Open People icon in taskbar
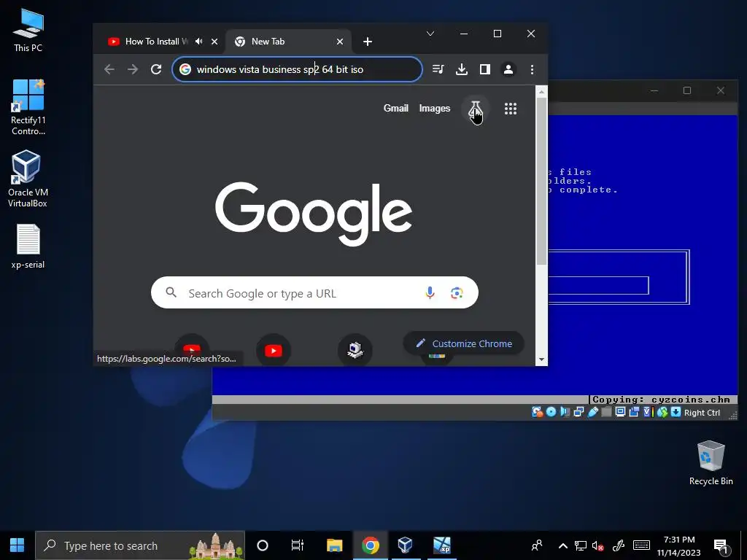 537,545
